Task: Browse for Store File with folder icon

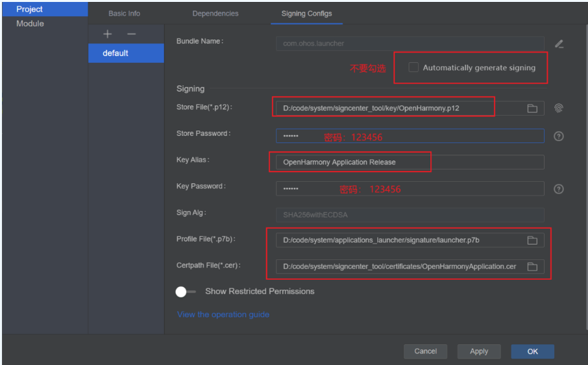Action: point(532,108)
